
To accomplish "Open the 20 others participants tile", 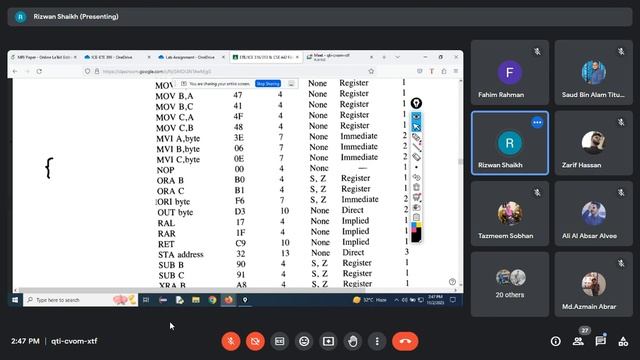I will coord(510,284).
